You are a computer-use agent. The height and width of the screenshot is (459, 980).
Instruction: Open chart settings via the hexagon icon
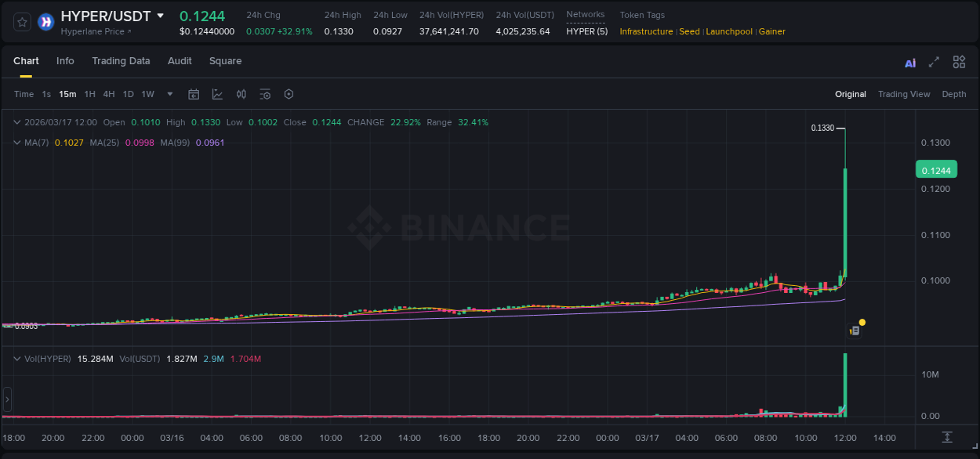pos(289,94)
